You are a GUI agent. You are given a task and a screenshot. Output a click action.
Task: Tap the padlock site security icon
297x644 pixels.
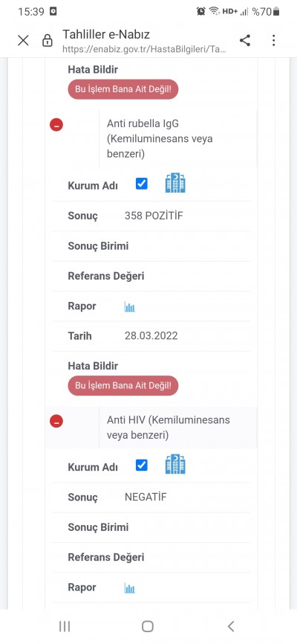pos(48,40)
